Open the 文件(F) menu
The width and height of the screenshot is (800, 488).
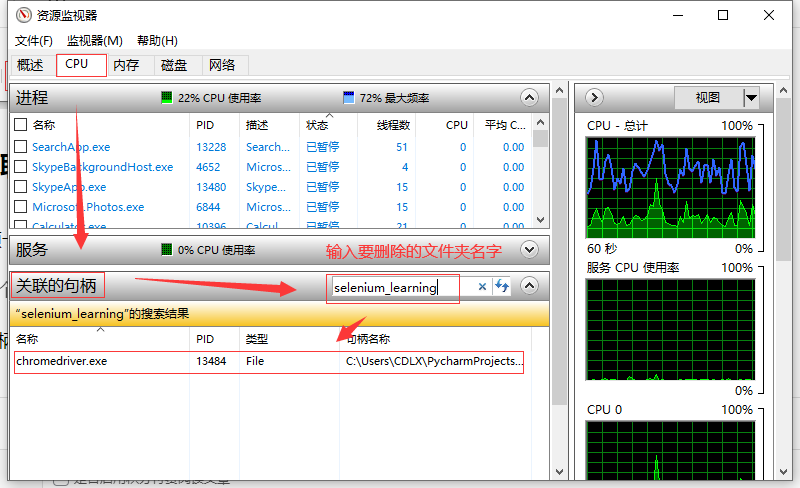coord(34,41)
